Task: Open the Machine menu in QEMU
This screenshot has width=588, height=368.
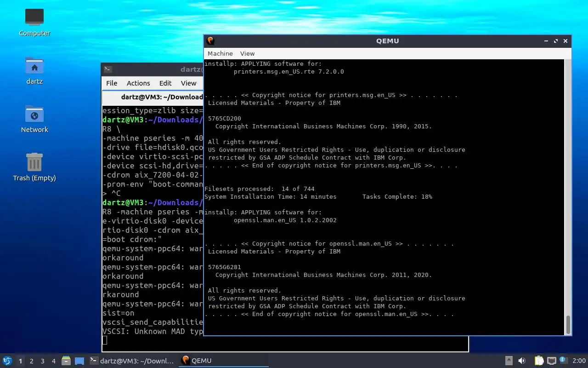Action: click(220, 53)
